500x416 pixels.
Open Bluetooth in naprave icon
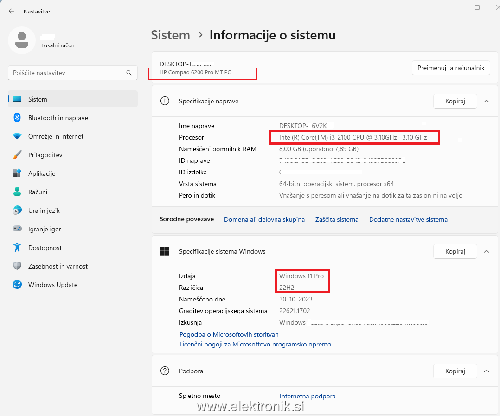(17, 118)
